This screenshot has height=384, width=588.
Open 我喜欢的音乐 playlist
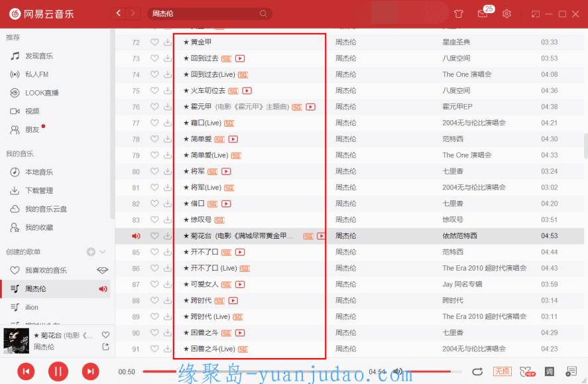[x=38, y=270]
